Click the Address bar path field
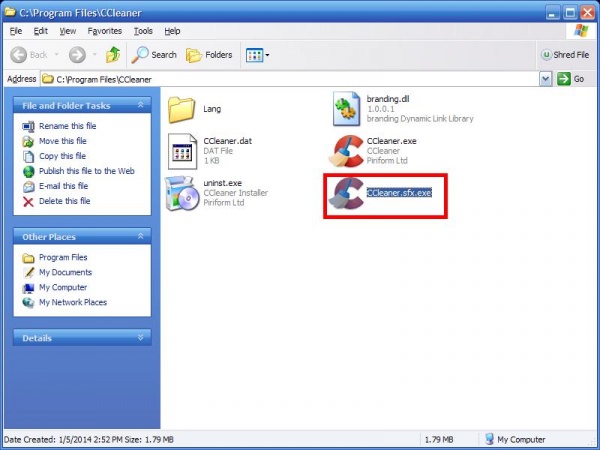Screen dimensions: 600x450 pyautogui.click(x=290, y=79)
